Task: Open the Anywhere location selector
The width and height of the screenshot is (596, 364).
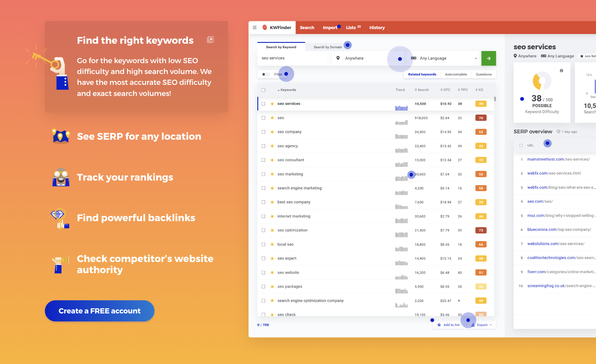Action: [369, 58]
